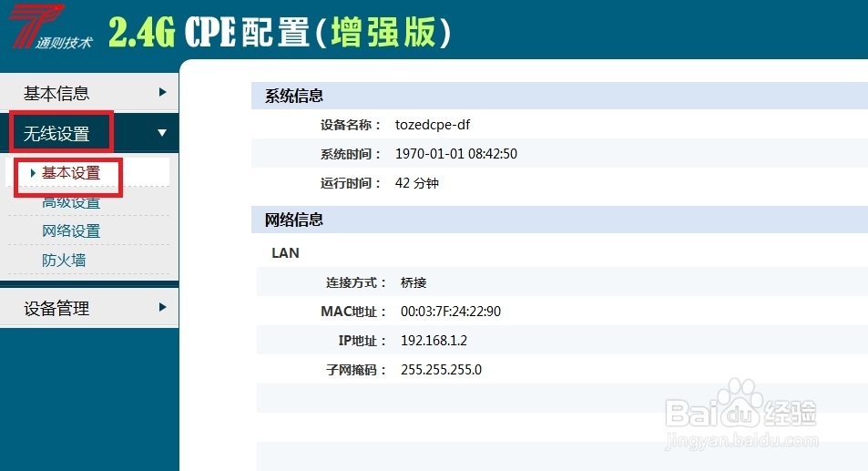Viewport: 868px width, 471px height.
Task: Click the MAC地址 label
Action: (353, 312)
